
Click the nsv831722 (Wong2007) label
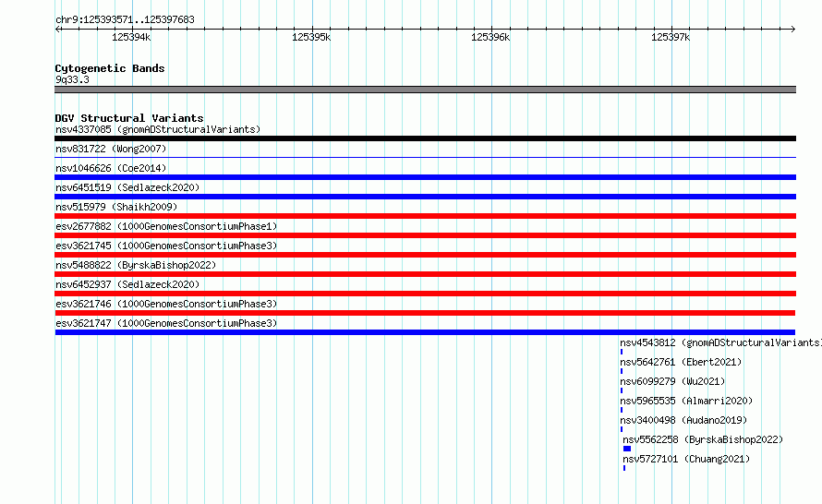pos(111,149)
